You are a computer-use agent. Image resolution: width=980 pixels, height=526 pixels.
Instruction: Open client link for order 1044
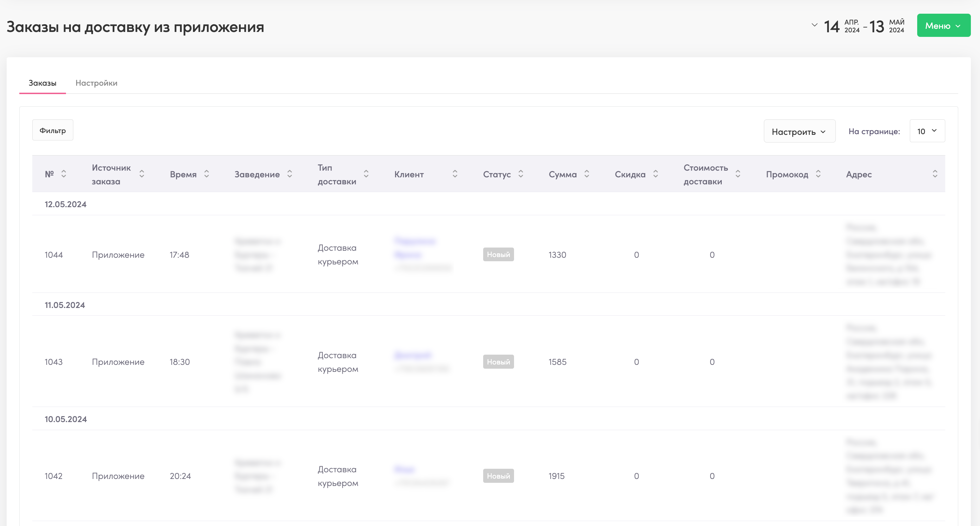click(415, 248)
